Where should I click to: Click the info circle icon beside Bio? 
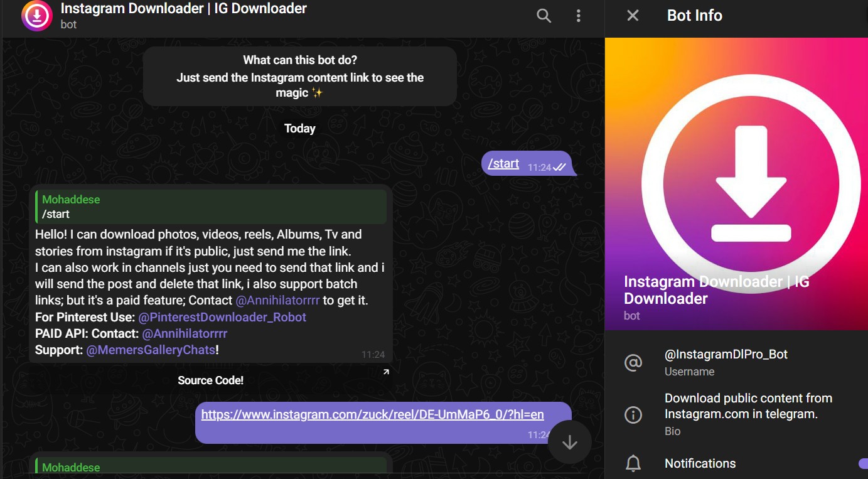point(633,414)
